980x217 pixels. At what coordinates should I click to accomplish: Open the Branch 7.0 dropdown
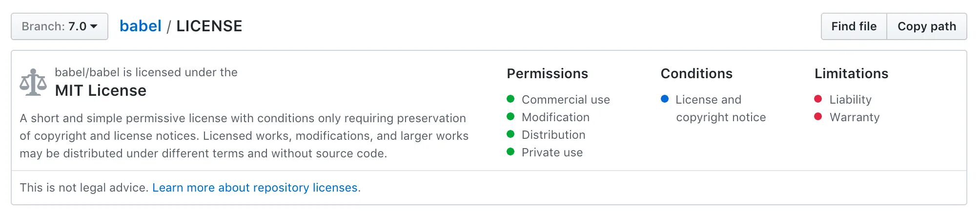tap(60, 26)
